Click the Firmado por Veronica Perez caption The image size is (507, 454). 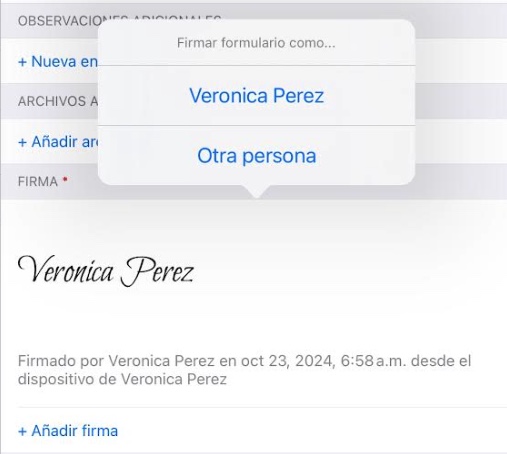(x=116, y=361)
